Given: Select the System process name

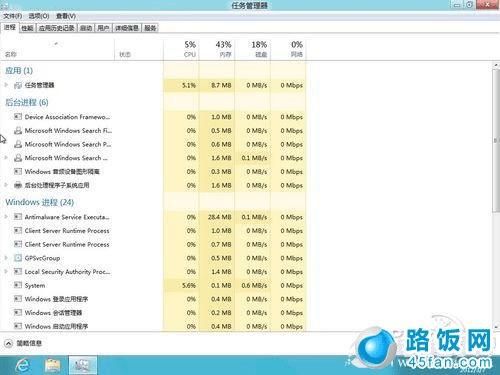Looking at the screenshot, I should click(x=35, y=286).
